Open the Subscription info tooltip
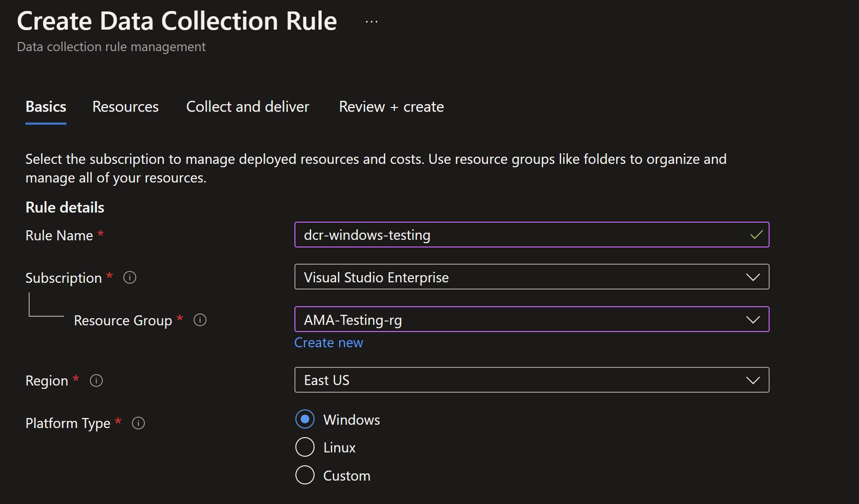The image size is (859, 504). click(130, 277)
